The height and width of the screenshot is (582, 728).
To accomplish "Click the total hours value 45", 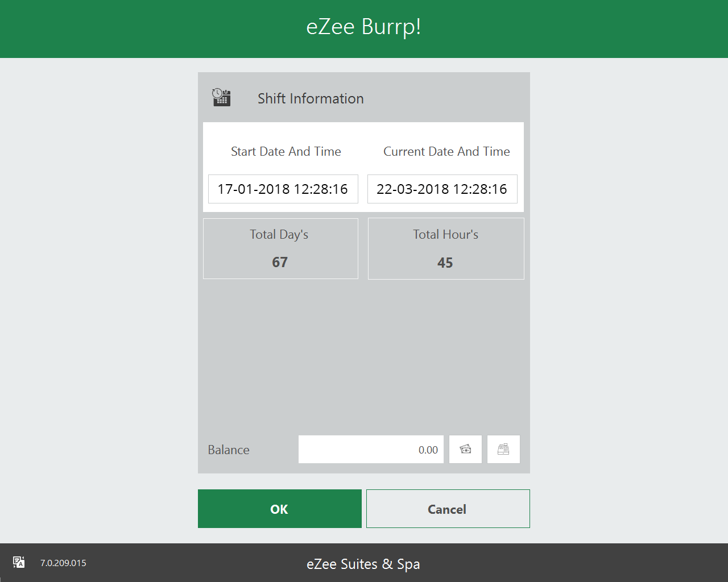I will click(x=445, y=263).
